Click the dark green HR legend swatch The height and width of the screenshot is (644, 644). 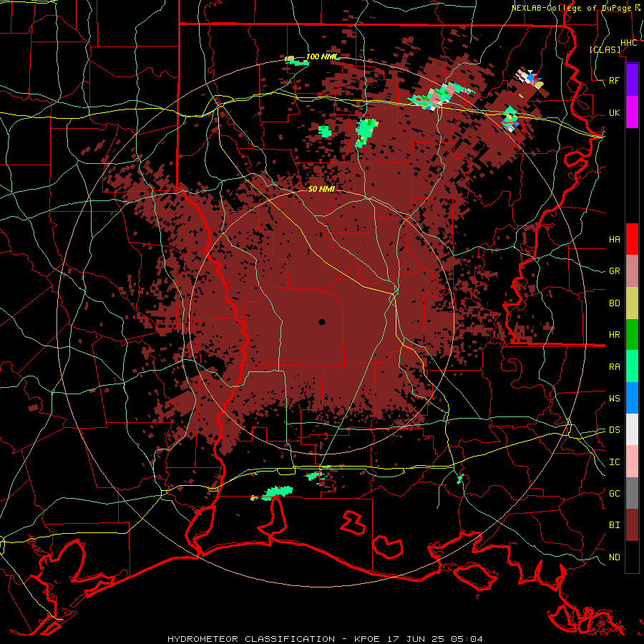point(632,335)
